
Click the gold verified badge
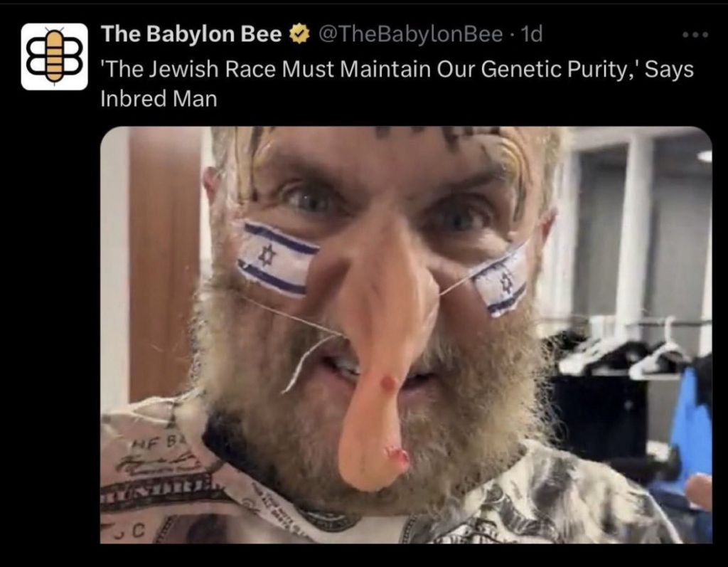299,34
